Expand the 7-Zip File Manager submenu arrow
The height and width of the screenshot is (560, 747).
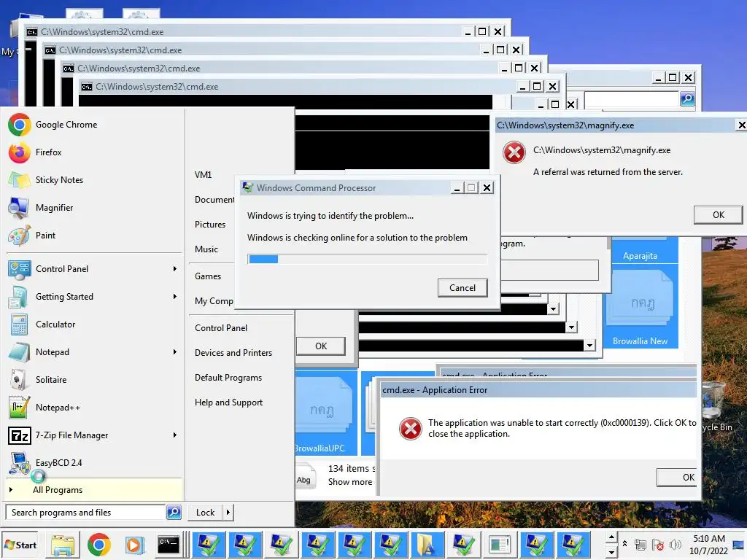(175, 435)
